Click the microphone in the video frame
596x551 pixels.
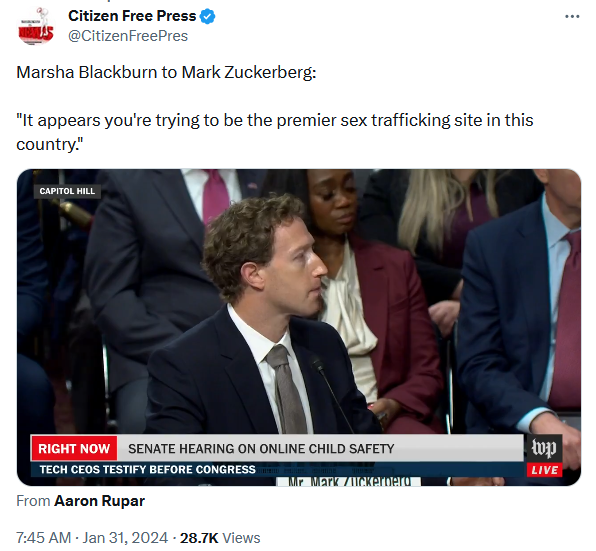(x=331, y=393)
